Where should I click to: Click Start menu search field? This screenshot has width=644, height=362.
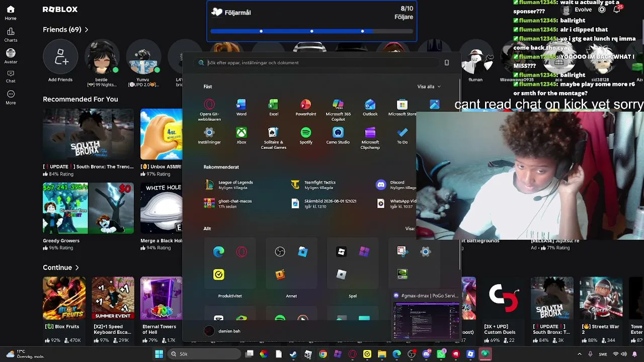pyautogui.click(x=317, y=63)
